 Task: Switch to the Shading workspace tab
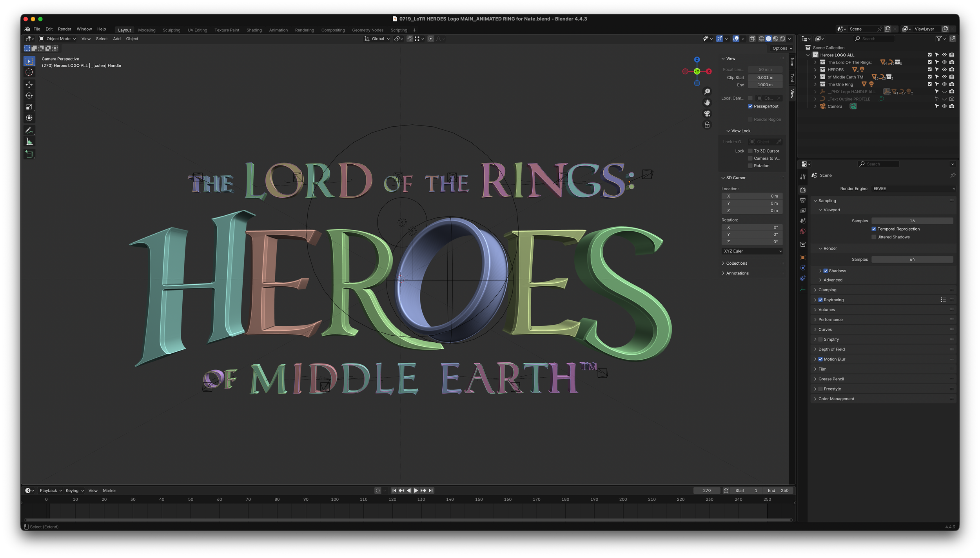coord(254,30)
